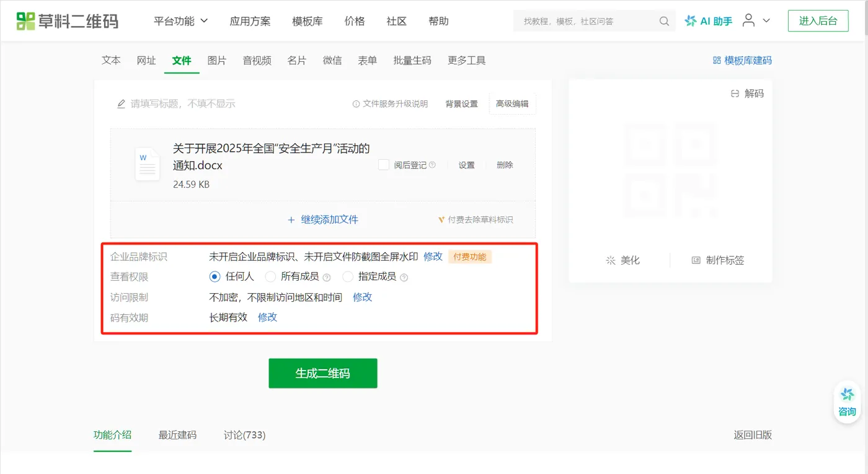
Task: Click the file name 关于开展2025年全国"安全生产月"活动的通知.docx
Action: 272,157
